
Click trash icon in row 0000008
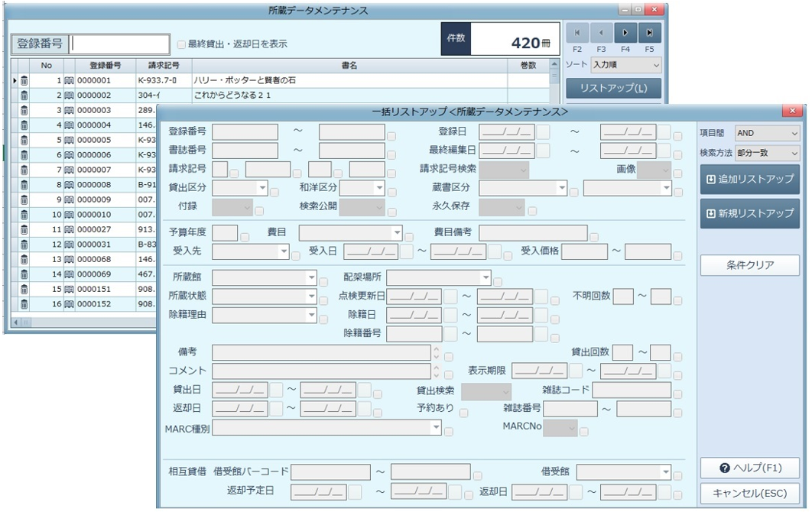pos(24,185)
